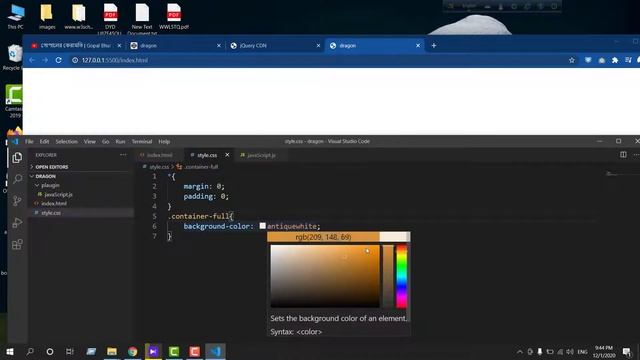Bookmark the page with the star icon
Viewport: 640px width, 360px height.
(x=572, y=60)
